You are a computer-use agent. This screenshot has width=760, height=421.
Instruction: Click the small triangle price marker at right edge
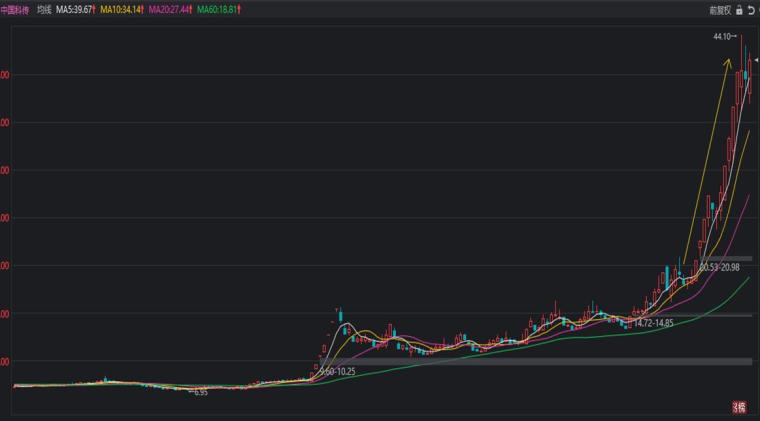point(756,62)
